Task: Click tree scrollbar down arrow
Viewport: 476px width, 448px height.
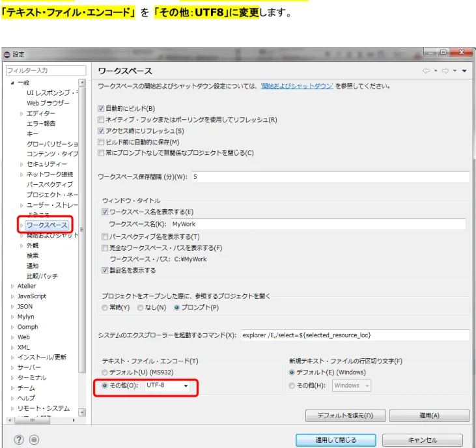Action: tap(82, 412)
